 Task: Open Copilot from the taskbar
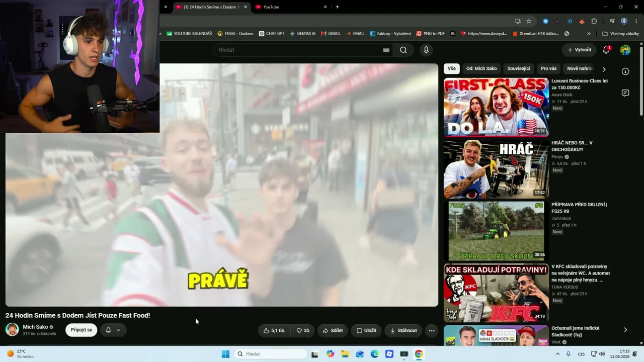(x=330, y=354)
